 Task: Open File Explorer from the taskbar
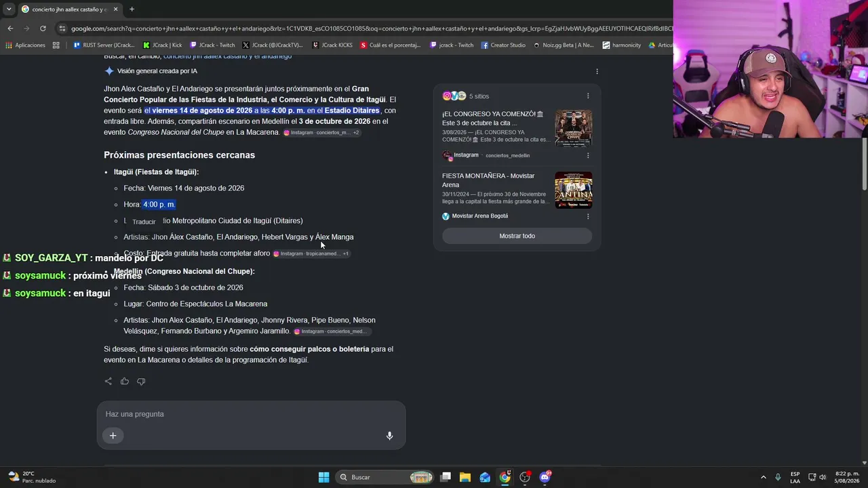pyautogui.click(x=465, y=477)
